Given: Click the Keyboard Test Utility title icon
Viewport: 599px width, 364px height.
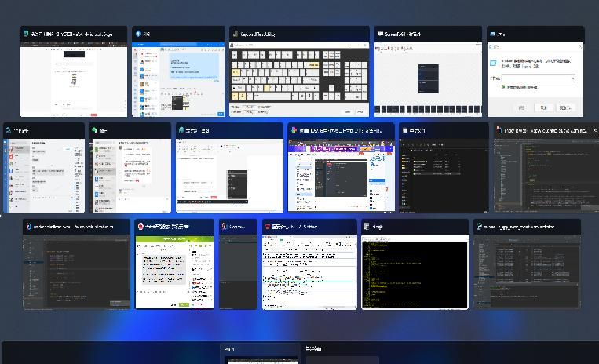Looking at the screenshot, I should click(236, 34).
